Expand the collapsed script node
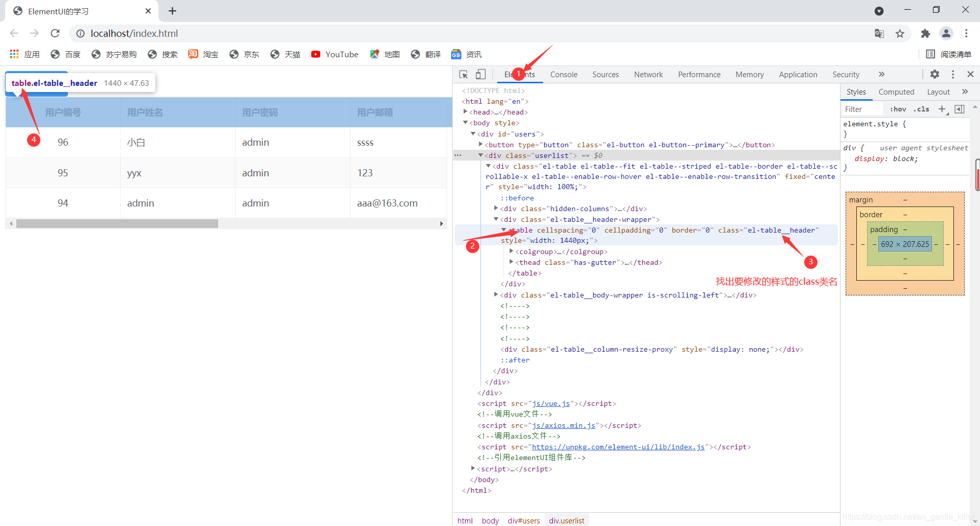980x526 pixels. coord(473,468)
